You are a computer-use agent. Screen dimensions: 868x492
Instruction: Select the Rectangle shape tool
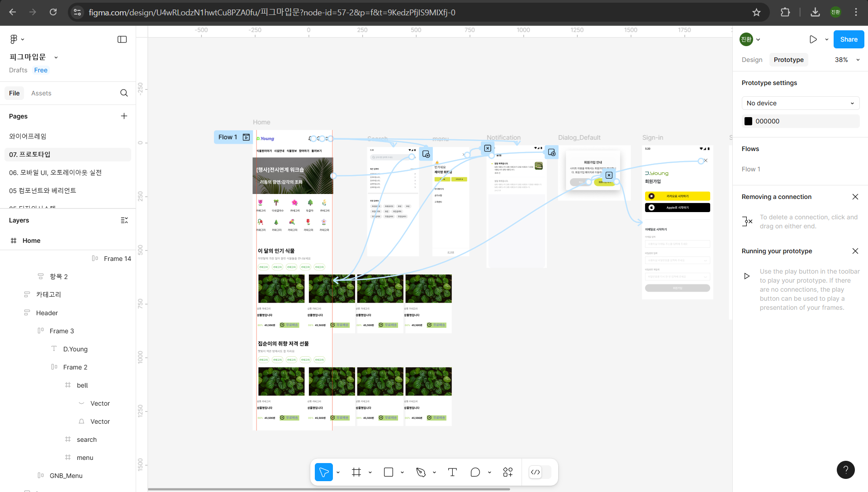(x=389, y=472)
